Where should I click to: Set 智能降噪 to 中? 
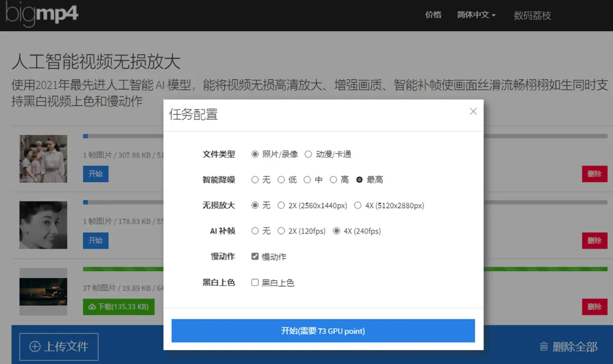tap(307, 180)
